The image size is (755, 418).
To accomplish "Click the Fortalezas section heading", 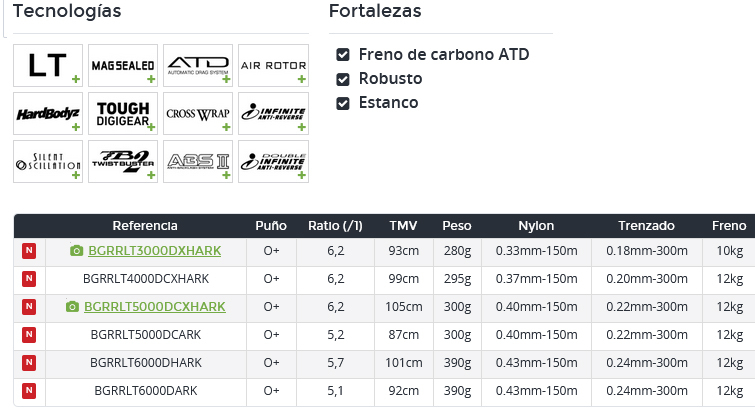I will pyautogui.click(x=375, y=11).
